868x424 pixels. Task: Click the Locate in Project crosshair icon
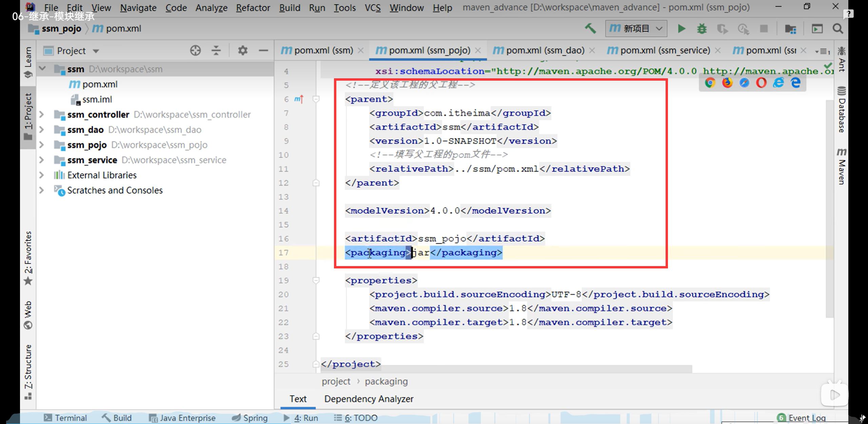[195, 51]
